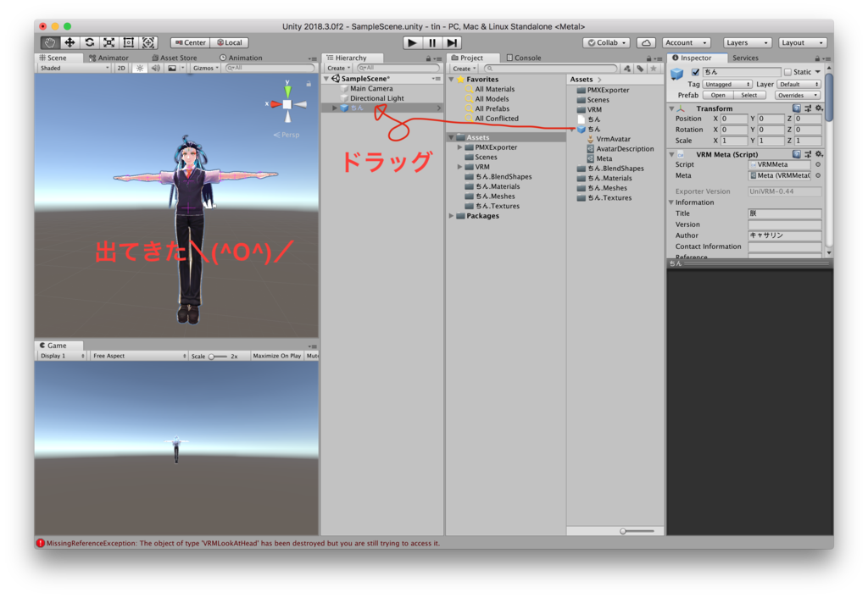Switch to the Asset Store tab
The image size is (868, 598).
pos(174,58)
